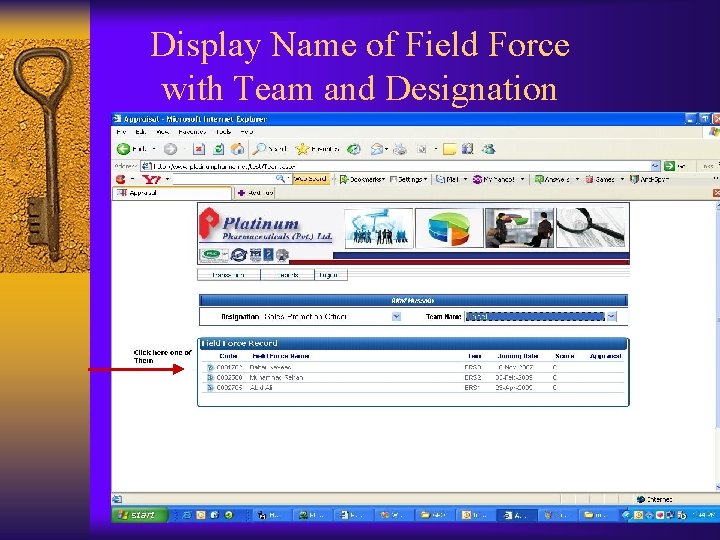Screen dimensions: 720x540
Task: Open row icon for record code 0002705
Action: pyautogui.click(x=210, y=388)
